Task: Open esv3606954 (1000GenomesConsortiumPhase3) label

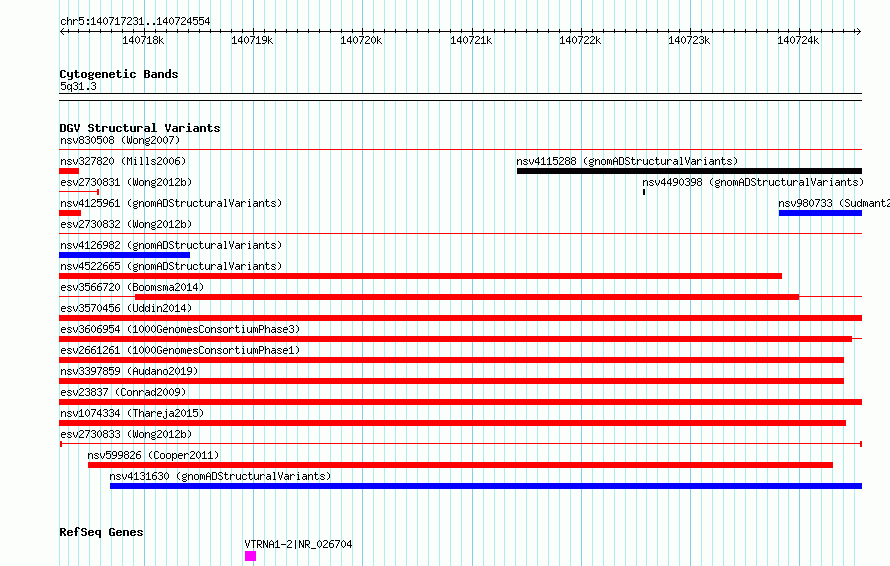Action: pyautogui.click(x=180, y=329)
